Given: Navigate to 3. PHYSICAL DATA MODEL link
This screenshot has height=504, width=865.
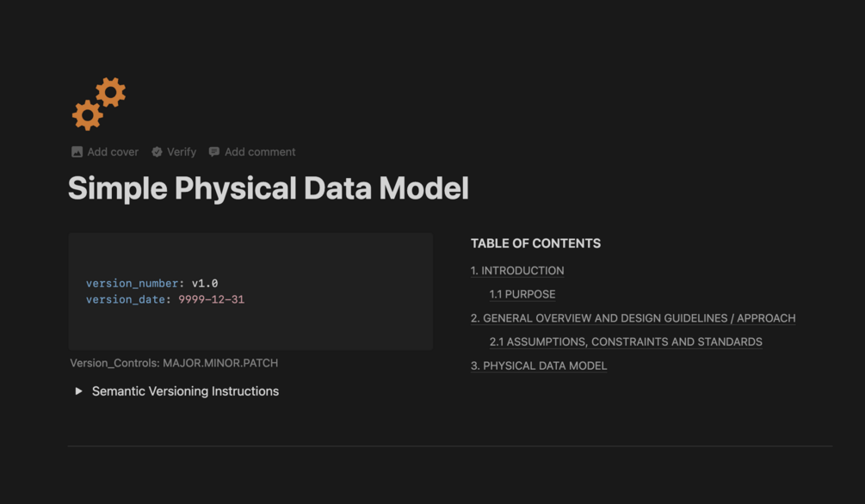Looking at the screenshot, I should pyautogui.click(x=539, y=366).
